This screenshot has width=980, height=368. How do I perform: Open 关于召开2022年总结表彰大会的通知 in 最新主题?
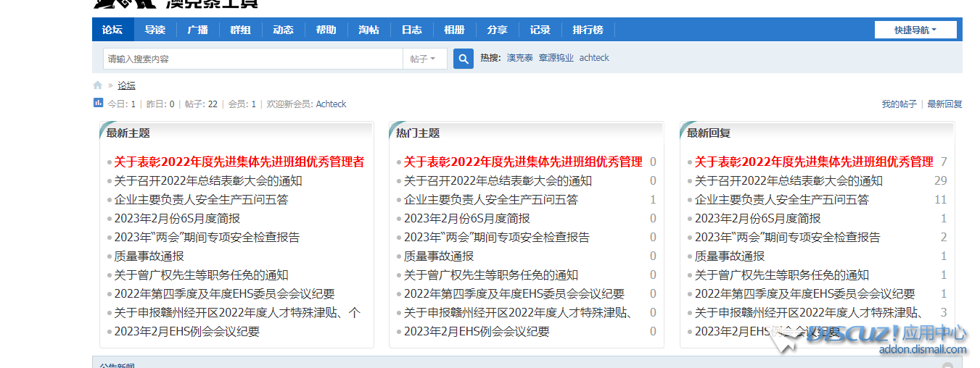[x=208, y=181]
